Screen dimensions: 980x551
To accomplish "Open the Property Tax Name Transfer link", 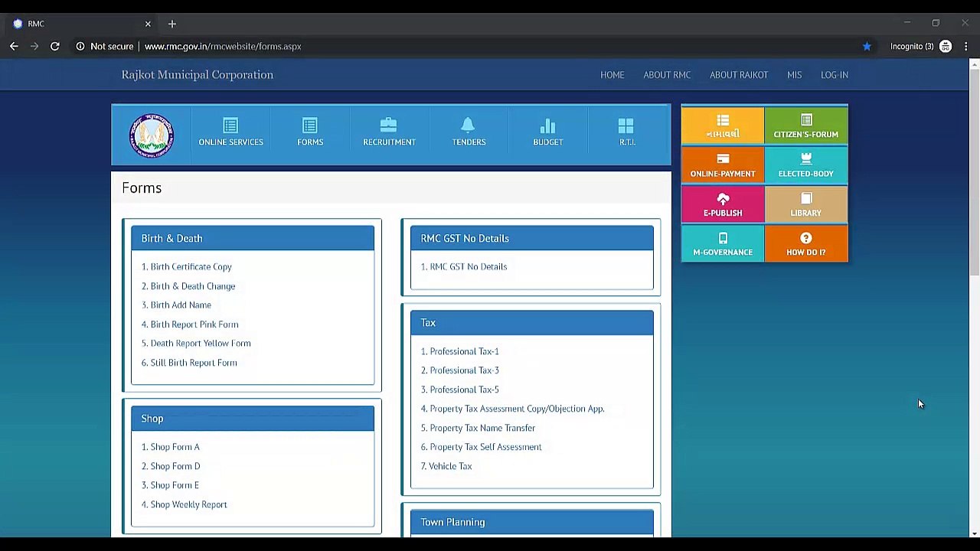I will coord(482,428).
